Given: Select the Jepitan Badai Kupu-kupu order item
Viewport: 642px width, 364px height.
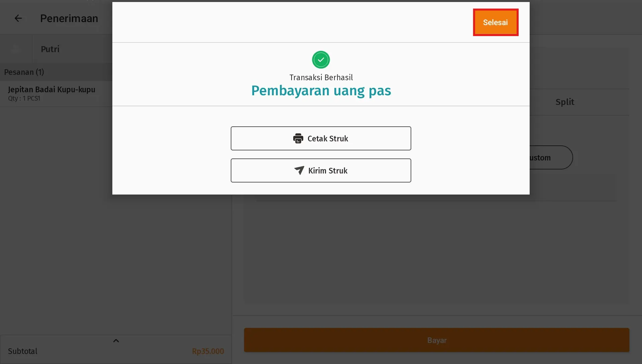Looking at the screenshot, I should 51,90.
